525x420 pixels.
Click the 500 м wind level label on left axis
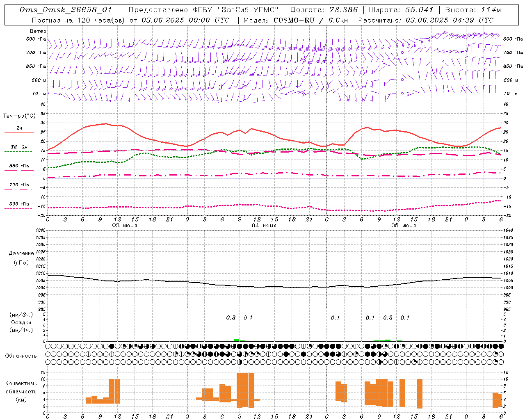pos(39,80)
